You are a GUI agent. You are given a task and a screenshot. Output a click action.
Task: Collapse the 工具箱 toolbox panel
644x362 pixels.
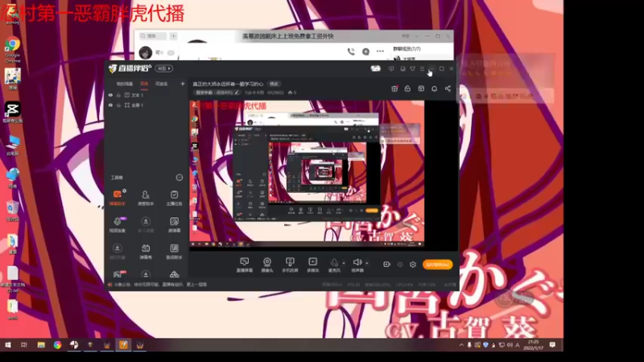tap(179, 177)
